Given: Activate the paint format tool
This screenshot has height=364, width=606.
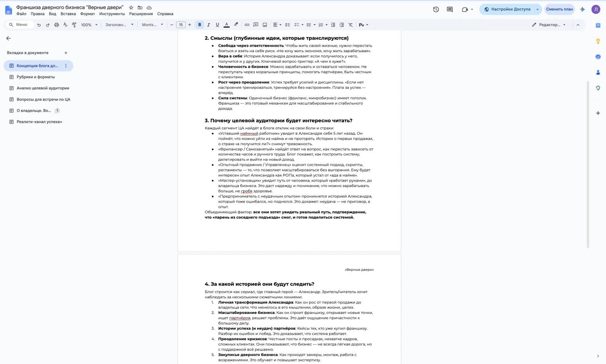Looking at the screenshot, I should [x=74, y=25].
